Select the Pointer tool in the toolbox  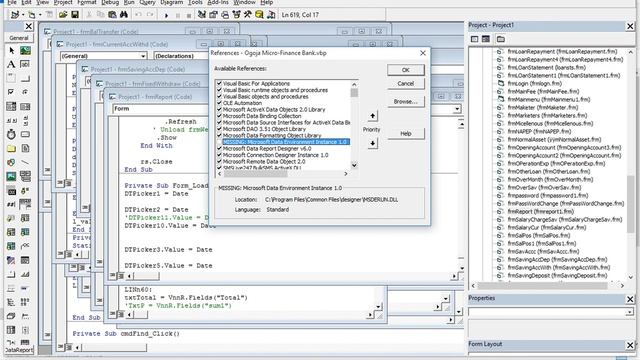pos(11,51)
